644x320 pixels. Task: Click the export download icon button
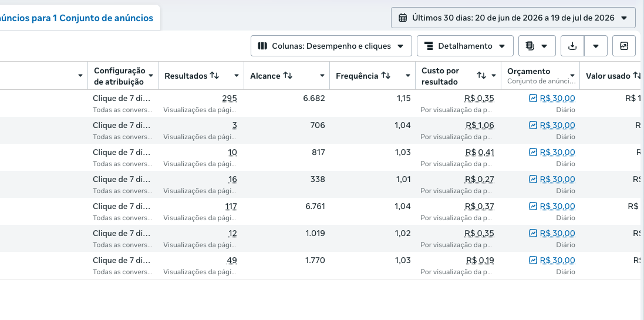[x=572, y=46]
